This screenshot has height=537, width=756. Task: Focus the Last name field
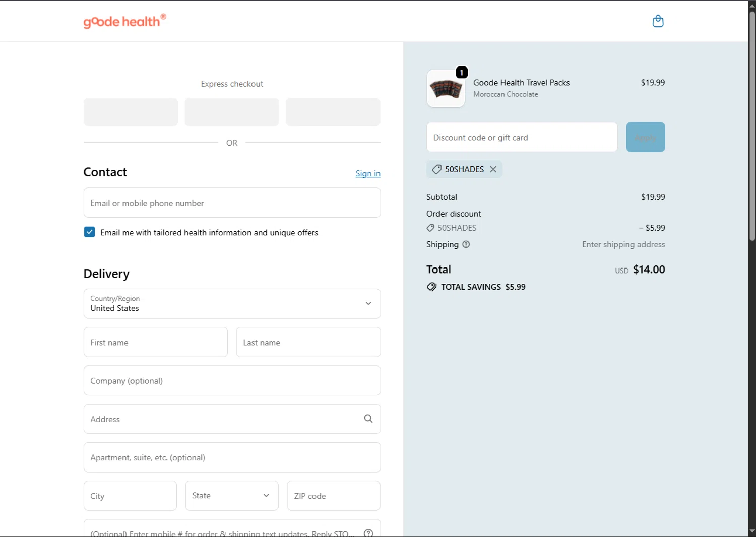308,342
